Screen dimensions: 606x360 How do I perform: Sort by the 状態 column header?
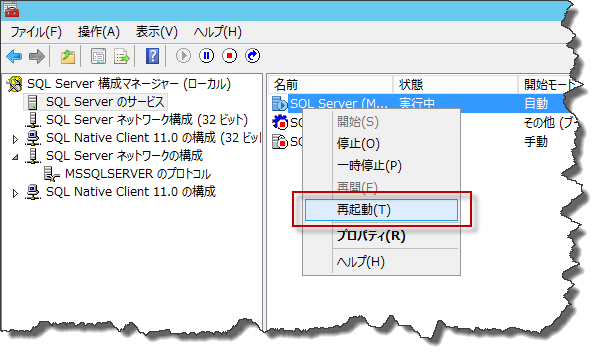(455, 84)
